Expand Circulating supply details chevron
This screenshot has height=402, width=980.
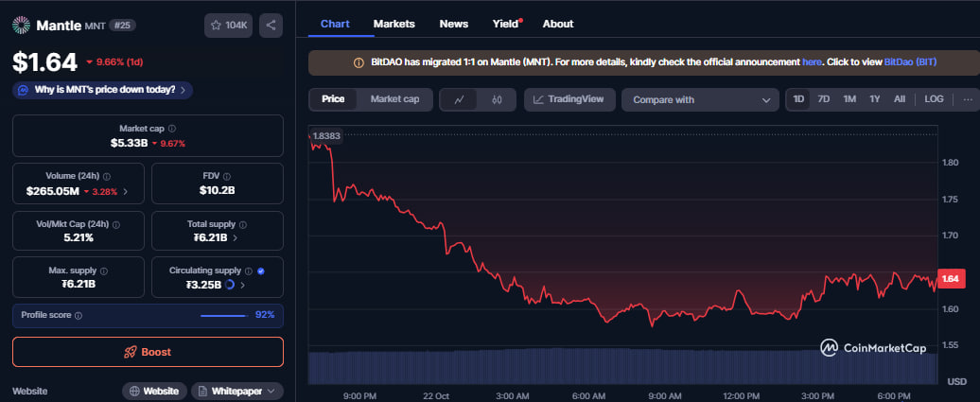click(243, 285)
